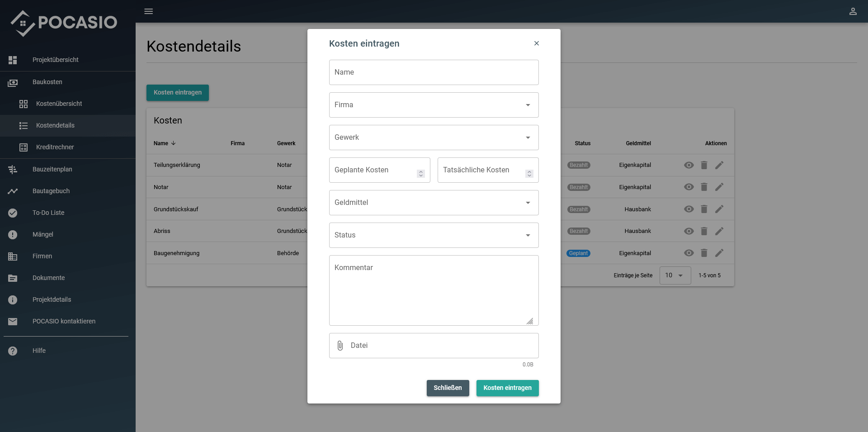This screenshot has height=432, width=868.
Task: Delete the Abriss cost entry
Action: (704, 231)
